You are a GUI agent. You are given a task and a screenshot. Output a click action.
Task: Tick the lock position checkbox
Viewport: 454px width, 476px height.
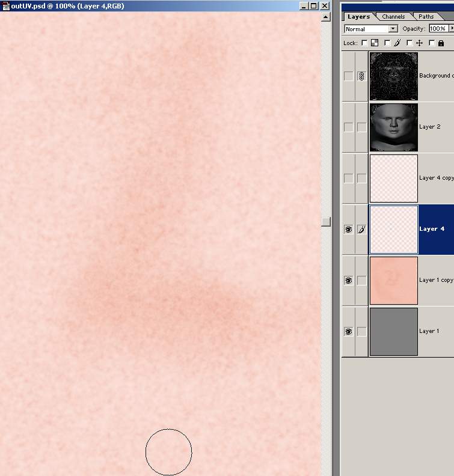410,43
